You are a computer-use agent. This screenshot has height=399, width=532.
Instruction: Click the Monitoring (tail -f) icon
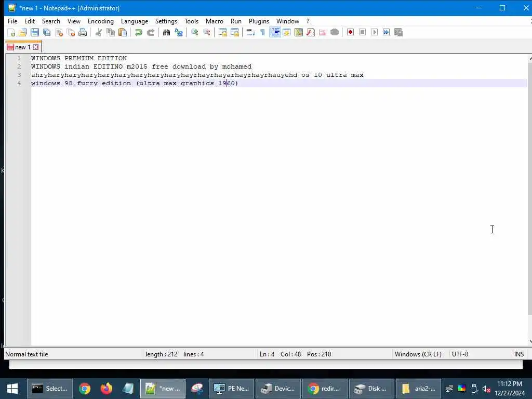point(335,32)
